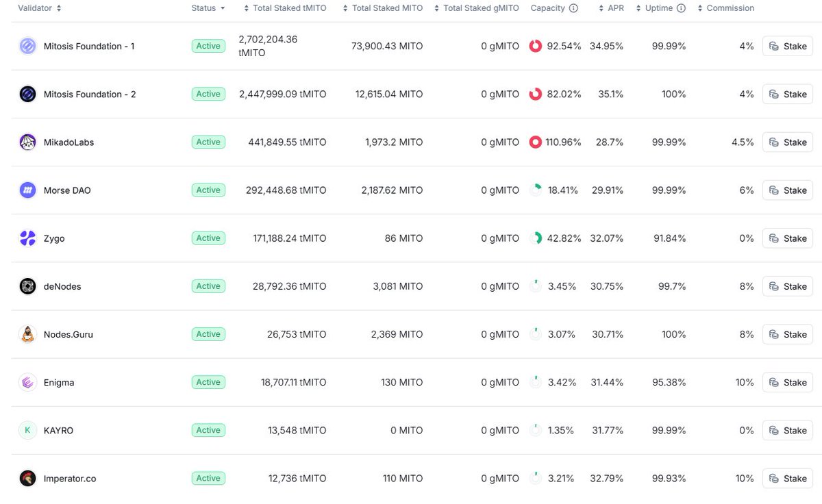
Task: Click the 18.41% capacity value
Action: pos(563,190)
